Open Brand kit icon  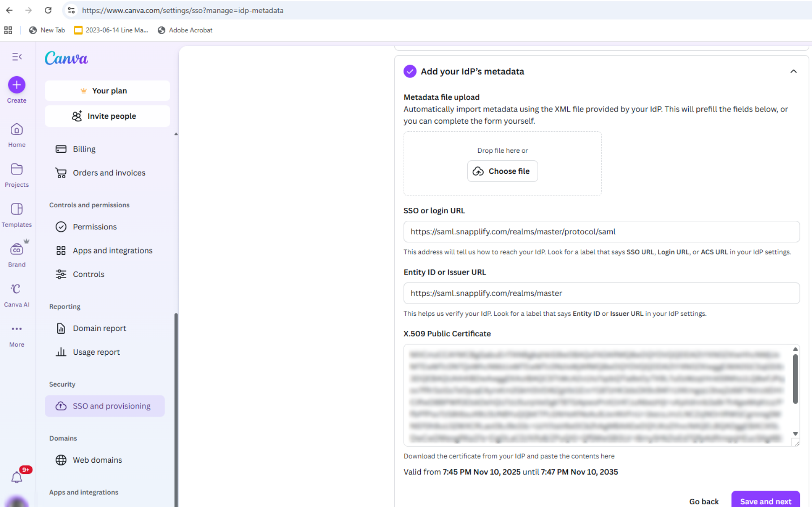17,249
